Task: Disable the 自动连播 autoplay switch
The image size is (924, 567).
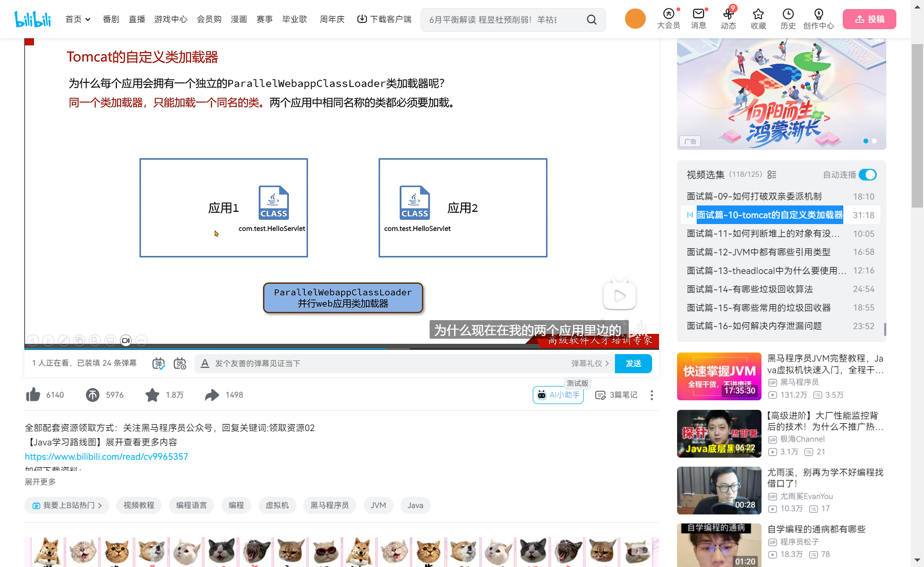Action: 868,174
